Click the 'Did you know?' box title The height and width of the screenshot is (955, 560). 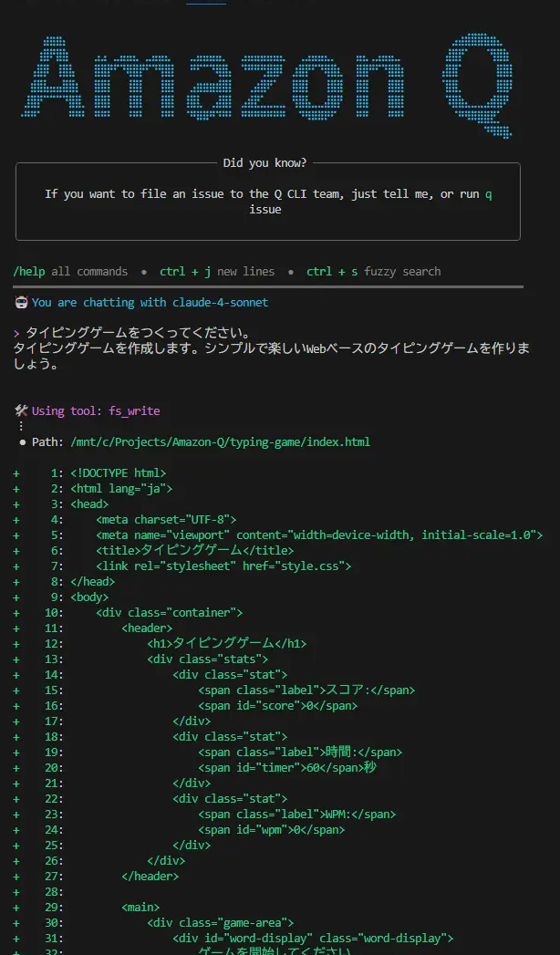click(264, 162)
